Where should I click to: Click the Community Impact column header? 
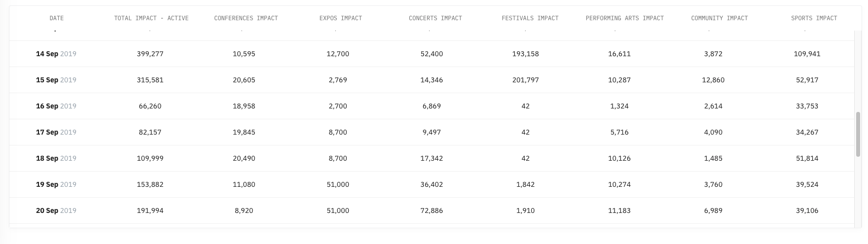tap(720, 18)
